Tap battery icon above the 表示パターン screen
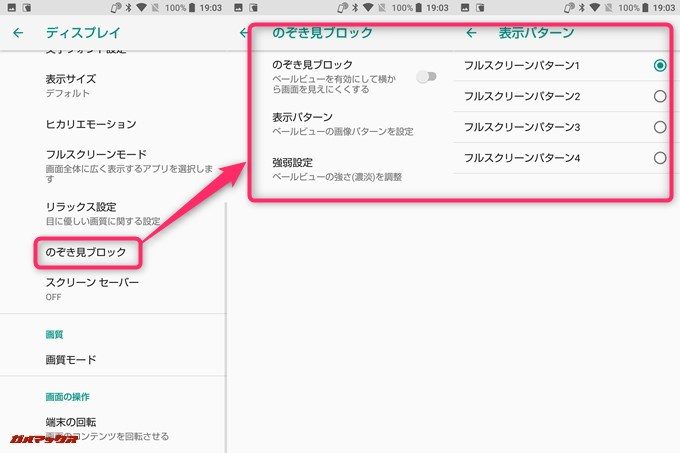680x453 pixels. [x=645, y=8]
